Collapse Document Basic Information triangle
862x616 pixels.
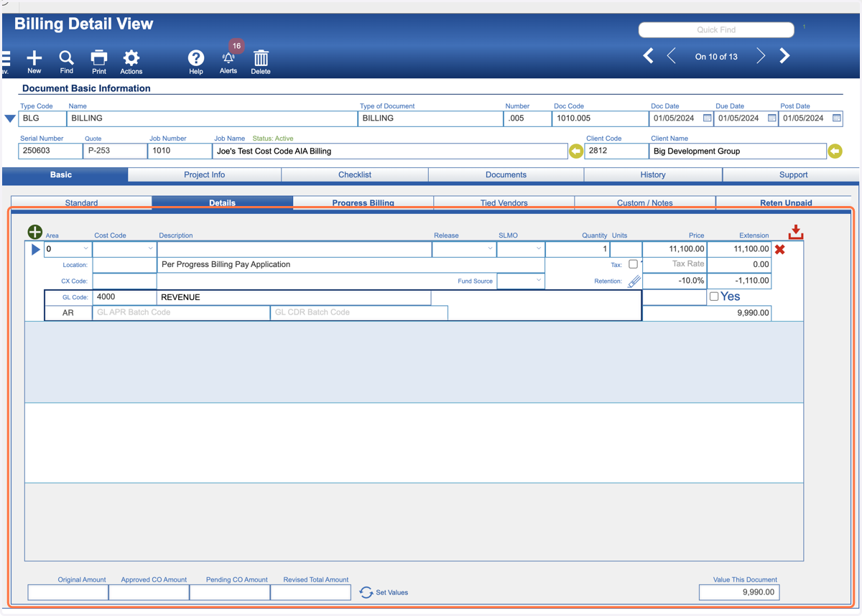click(10, 118)
